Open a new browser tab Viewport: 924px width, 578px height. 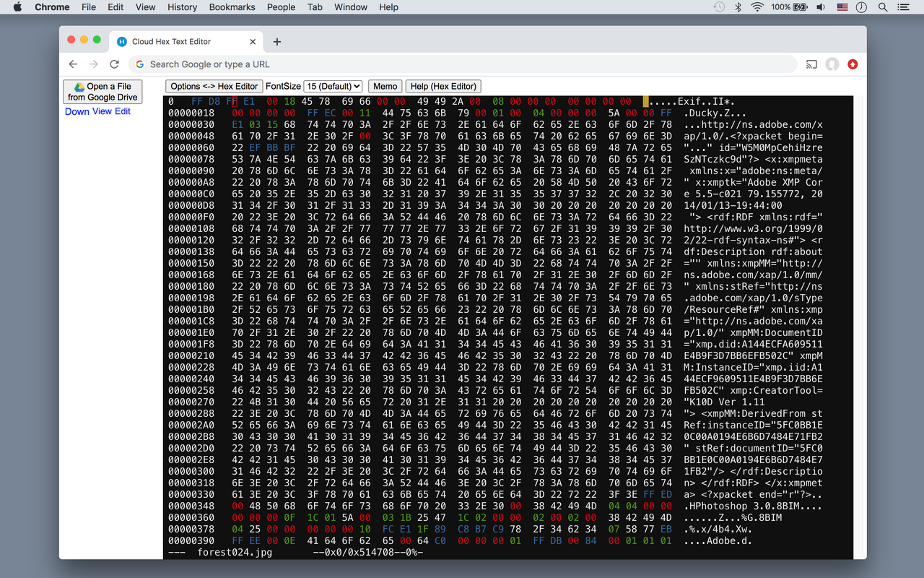point(276,41)
